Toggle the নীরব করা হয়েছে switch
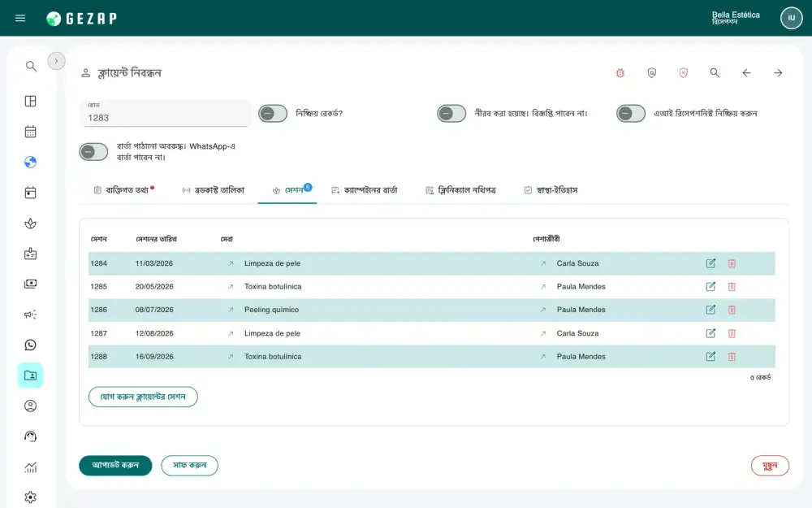 (451, 114)
